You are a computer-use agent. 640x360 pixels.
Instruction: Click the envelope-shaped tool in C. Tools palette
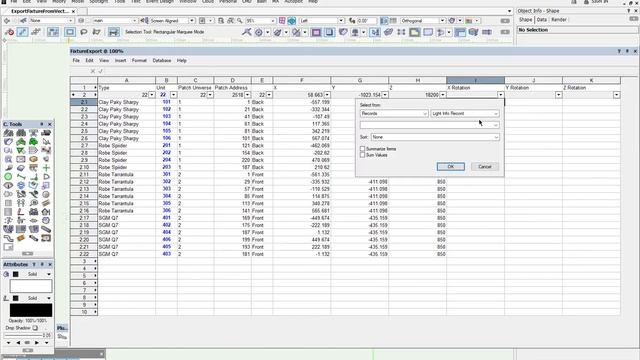[x=21, y=159]
